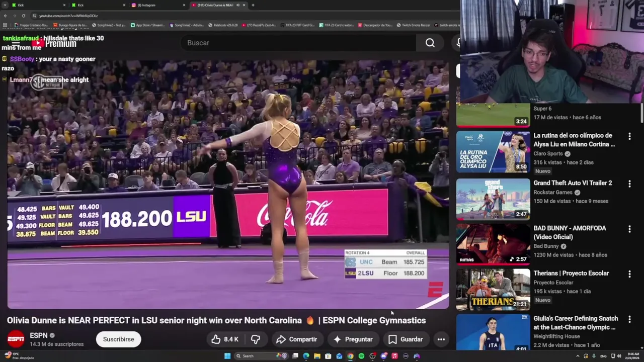The width and height of the screenshot is (644, 362).
Task: Open Windows Start menu
Action: [x=227, y=356]
